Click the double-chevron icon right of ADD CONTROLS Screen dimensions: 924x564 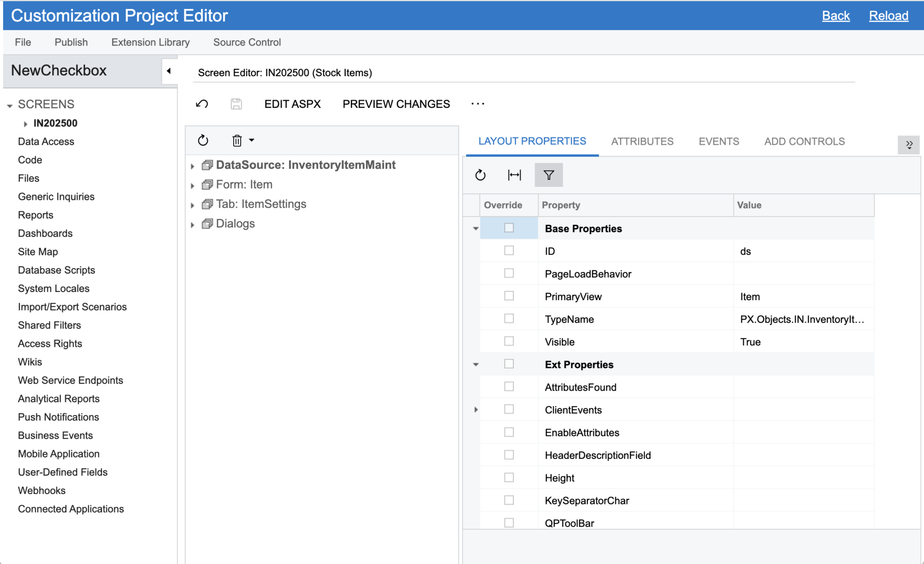coord(910,145)
